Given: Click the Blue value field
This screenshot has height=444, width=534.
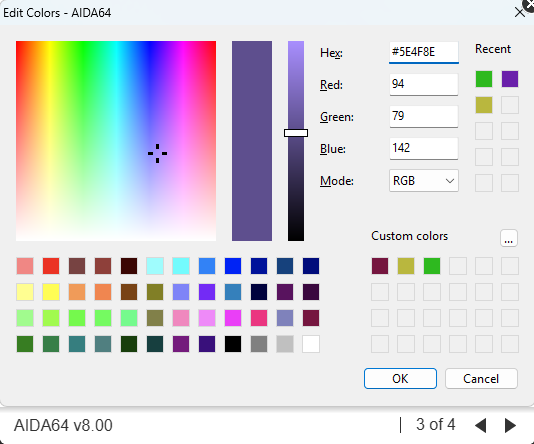Looking at the screenshot, I should pyautogui.click(x=424, y=148).
